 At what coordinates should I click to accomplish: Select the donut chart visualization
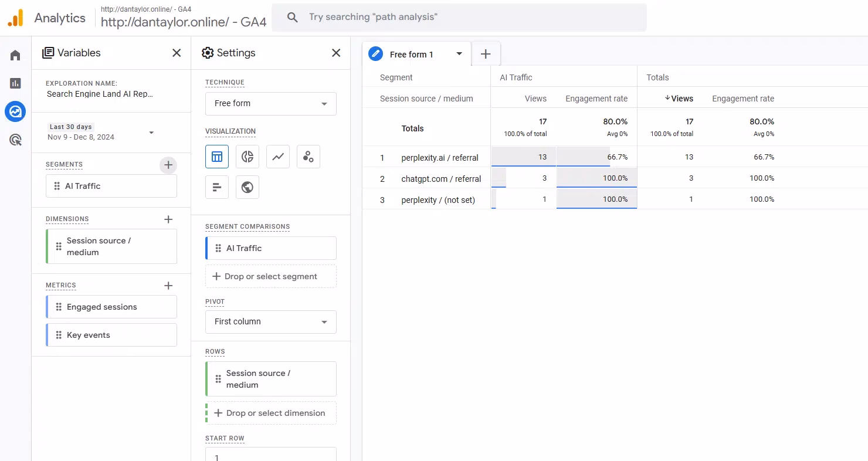(x=247, y=157)
